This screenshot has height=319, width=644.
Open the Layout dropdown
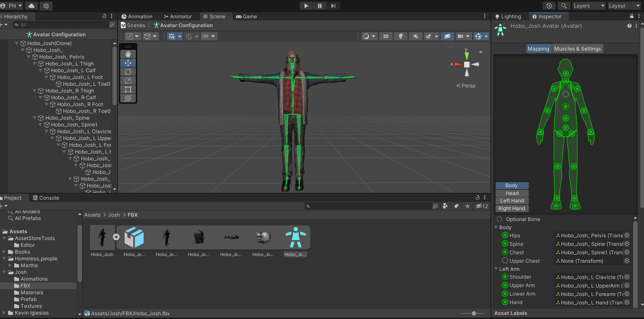pyautogui.click(x=624, y=6)
